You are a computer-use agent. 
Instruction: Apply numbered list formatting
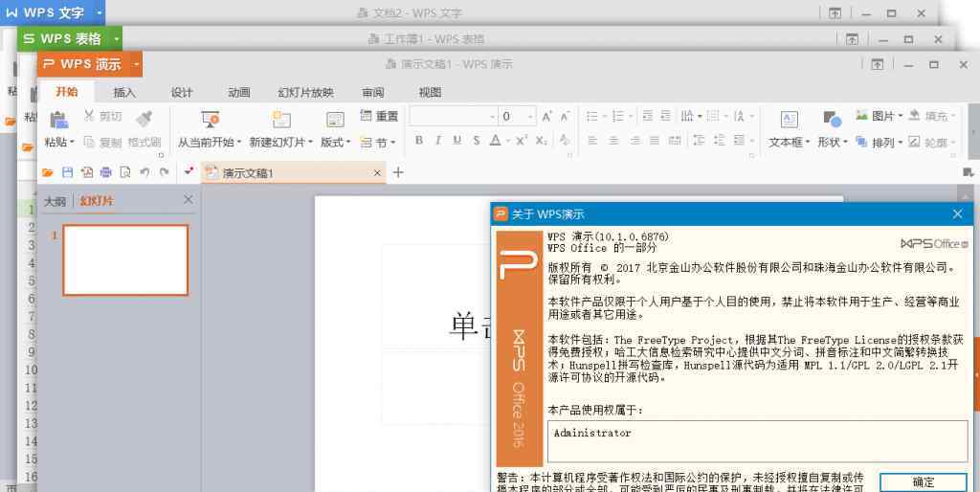click(x=618, y=116)
